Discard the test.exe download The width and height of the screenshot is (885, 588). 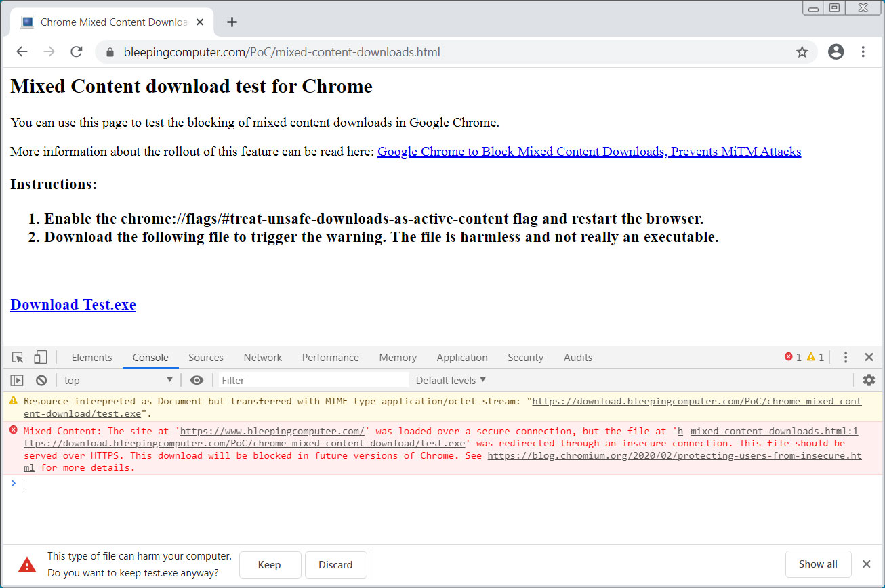(335, 565)
